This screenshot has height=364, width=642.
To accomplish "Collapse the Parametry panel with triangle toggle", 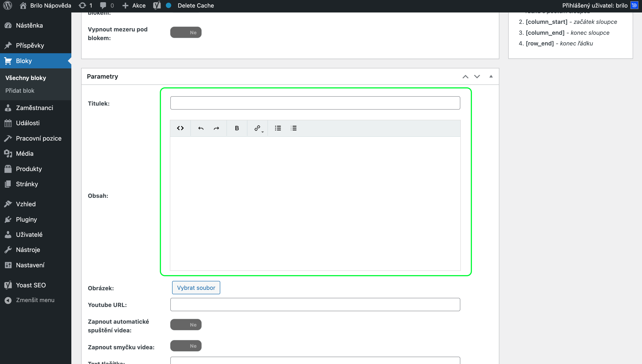I will [x=491, y=76].
